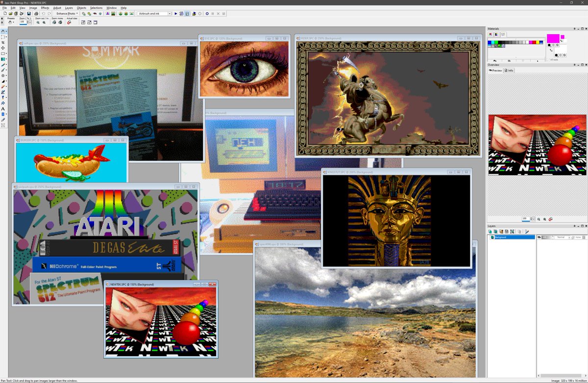Click the New file icon in toolbar
This screenshot has width=588, height=383.
tap(5, 13)
